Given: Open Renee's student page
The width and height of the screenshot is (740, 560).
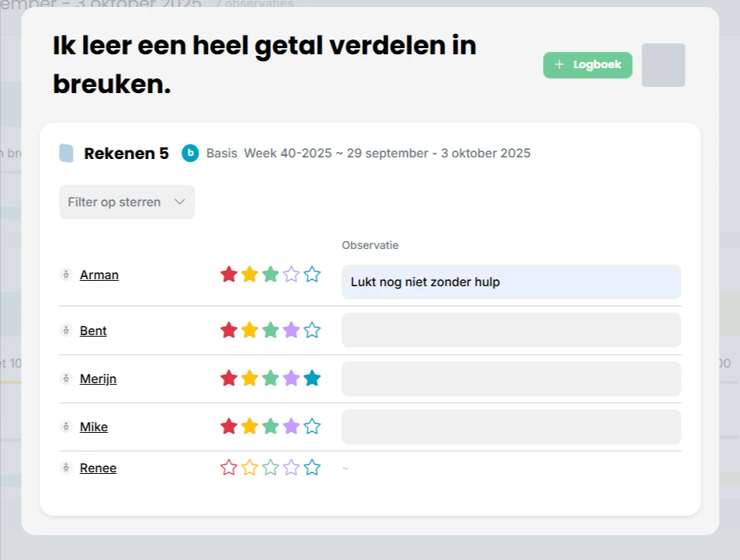Looking at the screenshot, I should (x=98, y=468).
